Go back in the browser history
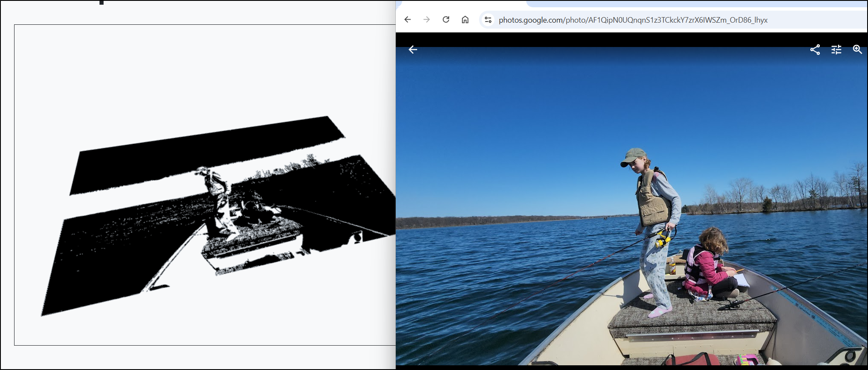The image size is (868, 370). tap(408, 20)
